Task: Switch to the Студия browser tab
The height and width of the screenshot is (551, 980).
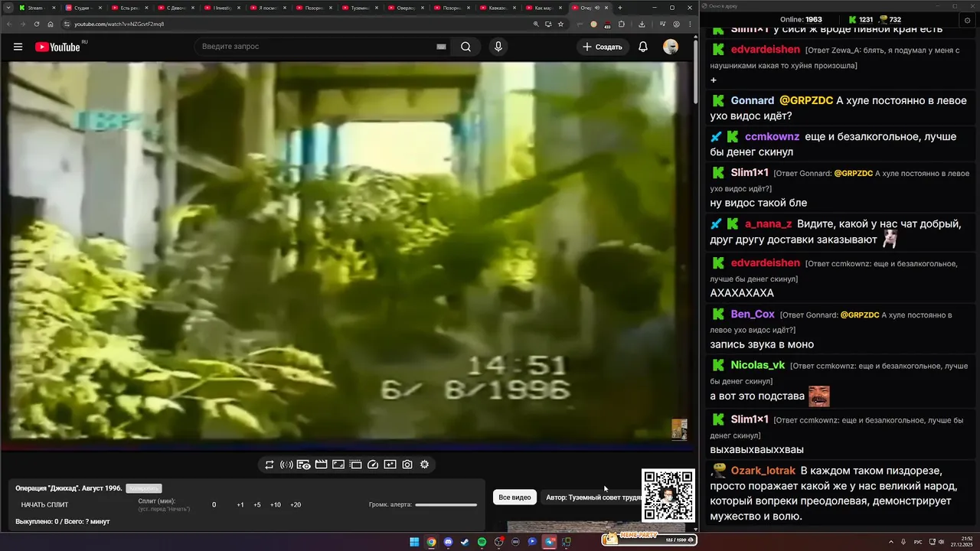Action: (x=81, y=8)
